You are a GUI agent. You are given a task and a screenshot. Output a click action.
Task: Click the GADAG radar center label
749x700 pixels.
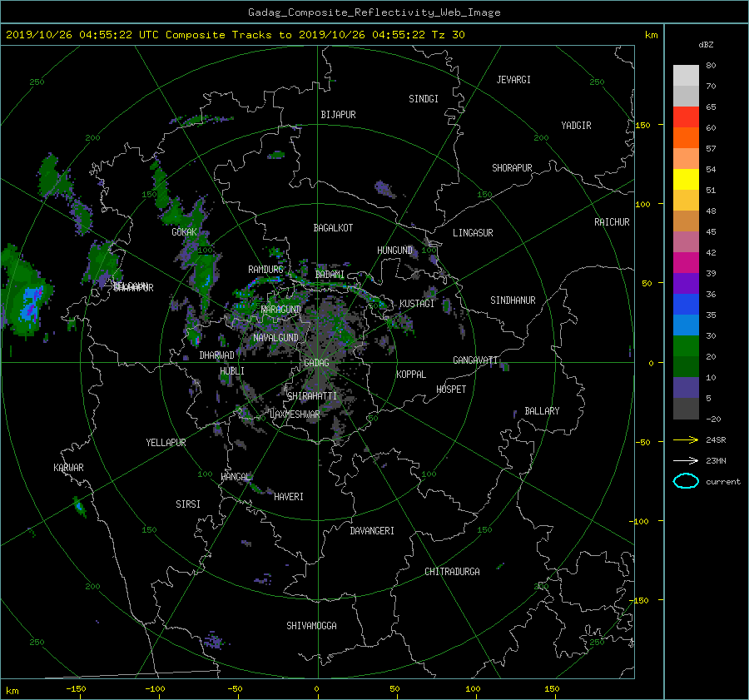[316, 363]
